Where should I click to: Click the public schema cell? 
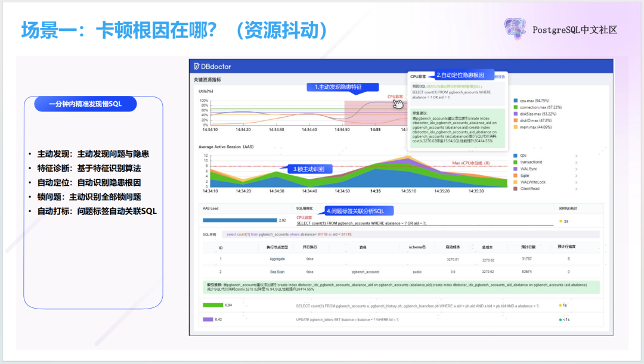coord(417,272)
